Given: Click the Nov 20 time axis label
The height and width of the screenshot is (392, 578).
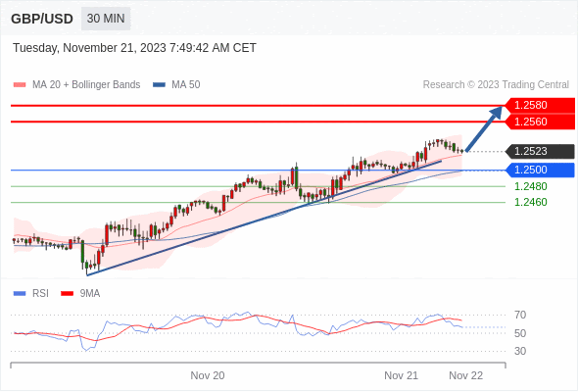Looking at the screenshot, I should [208, 375].
